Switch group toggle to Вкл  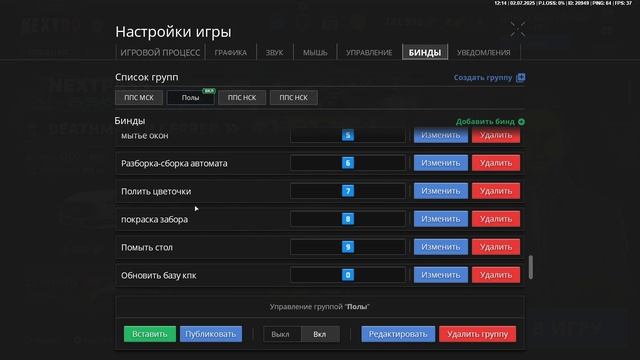coord(320,334)
